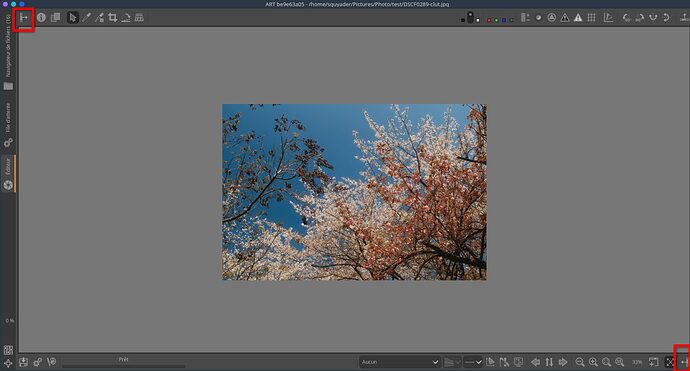This screenshot has height=371, width=690.
Task: Click the cherry blossom photo preview
Action: [354, 192]
